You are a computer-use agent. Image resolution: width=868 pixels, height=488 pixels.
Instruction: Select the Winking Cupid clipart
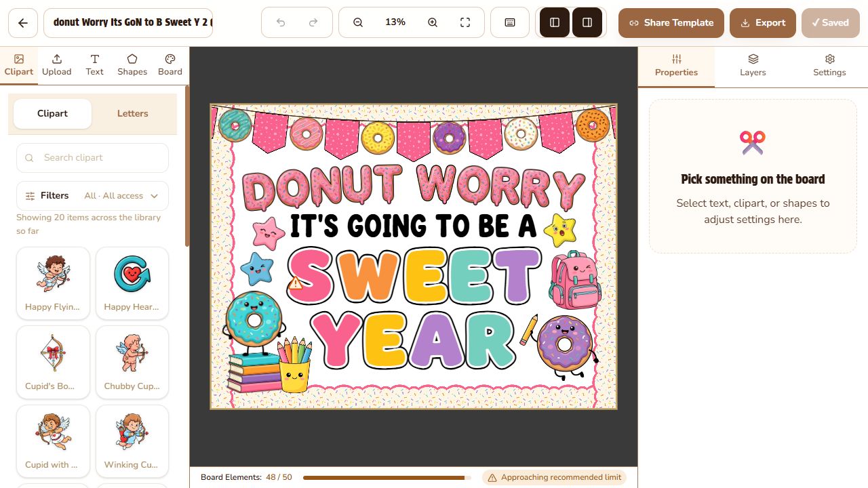[132, 441]
